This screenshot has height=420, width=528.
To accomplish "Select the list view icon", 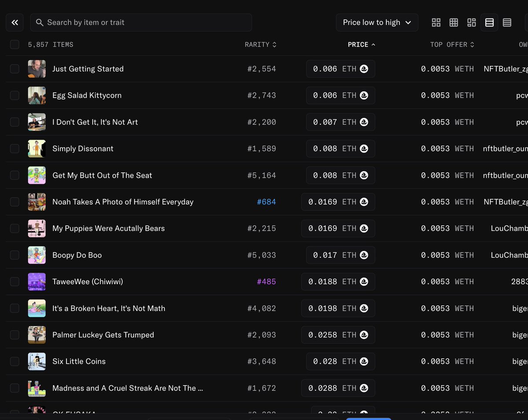I will coord(489,22).
